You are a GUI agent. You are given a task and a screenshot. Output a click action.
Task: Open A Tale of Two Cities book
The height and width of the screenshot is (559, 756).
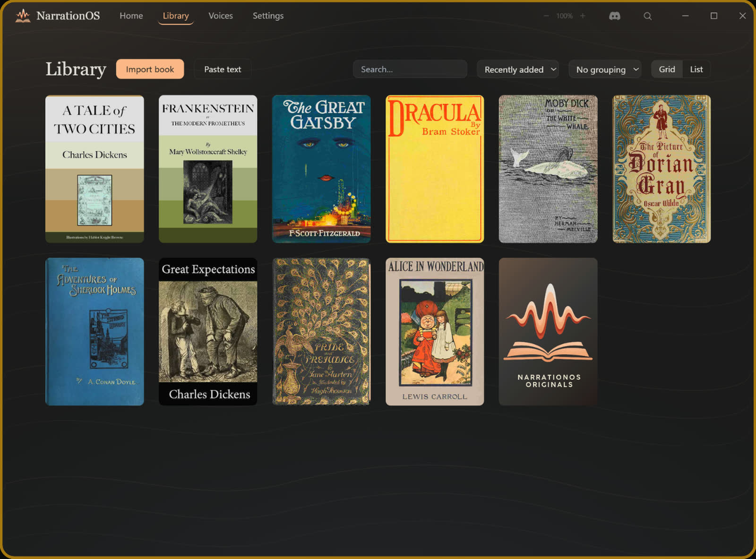click(x=94, y=169)
